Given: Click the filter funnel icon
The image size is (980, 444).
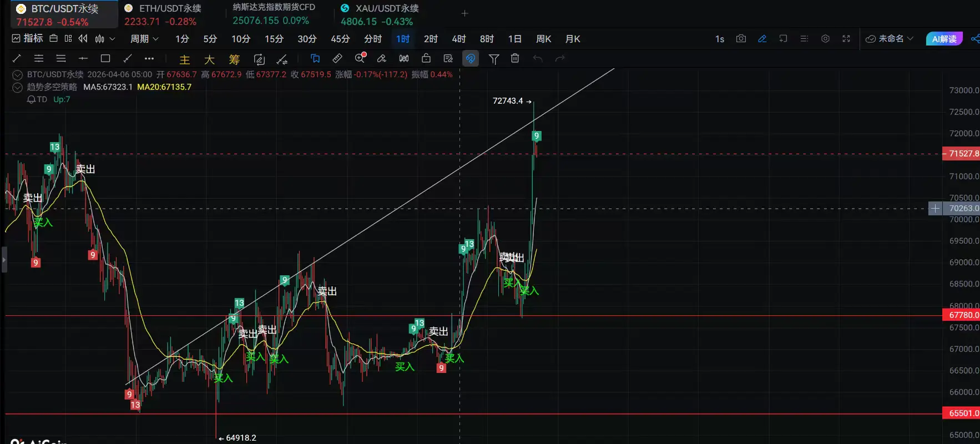Looking at the screenshot, I should (494, 59).
